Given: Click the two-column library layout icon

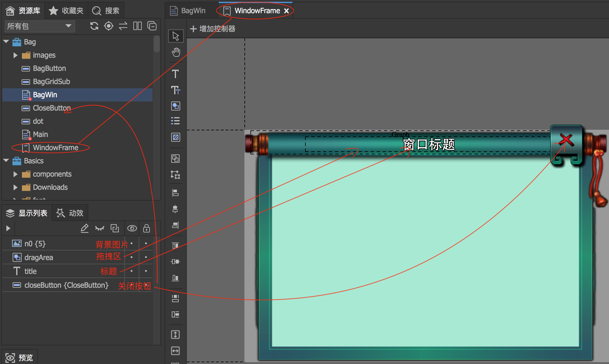Looking at the screenshot, I should tap(138, 26).
